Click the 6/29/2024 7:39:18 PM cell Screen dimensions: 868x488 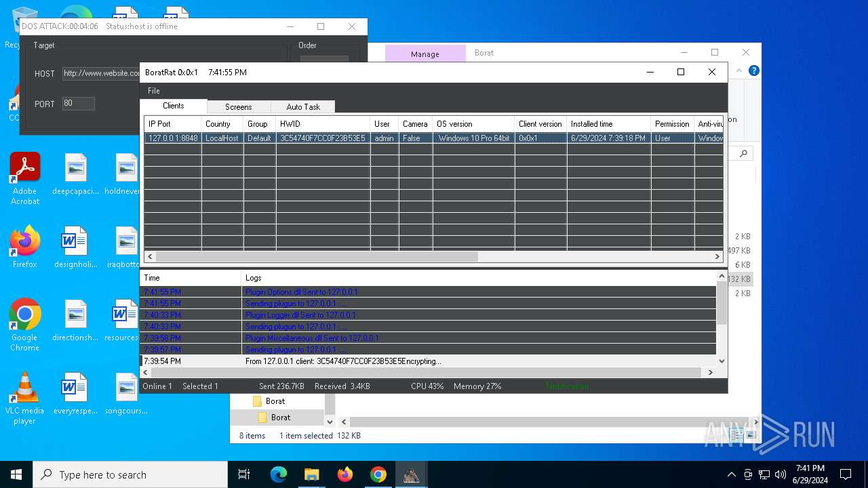(x=608, y=138)
